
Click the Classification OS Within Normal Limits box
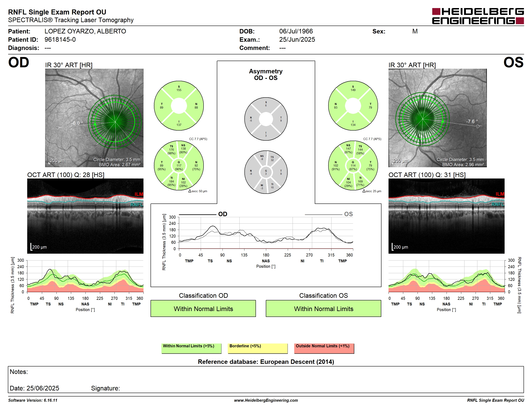coord(323,308)
